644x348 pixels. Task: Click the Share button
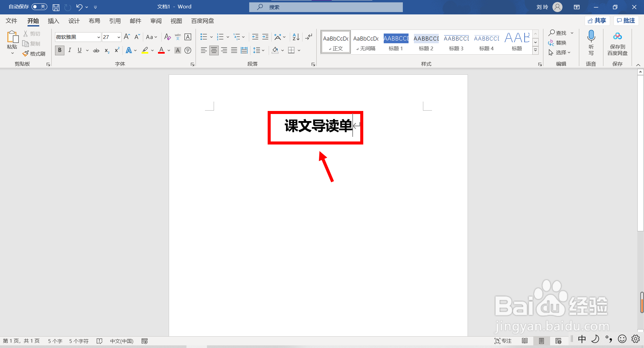[597, 21]
